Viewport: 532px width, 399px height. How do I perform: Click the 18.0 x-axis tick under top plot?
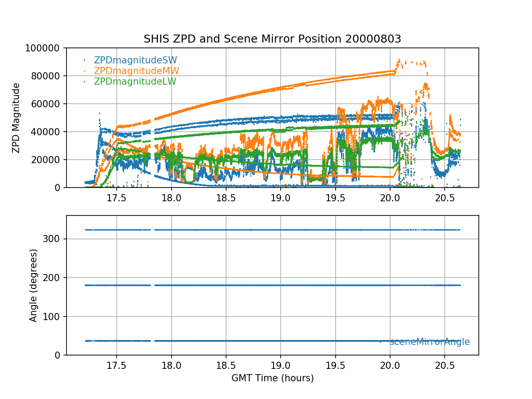coord(171,198)
